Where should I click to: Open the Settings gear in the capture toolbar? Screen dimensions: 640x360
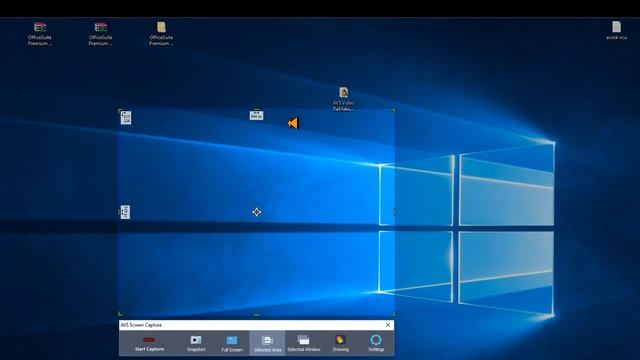point(376,343)
